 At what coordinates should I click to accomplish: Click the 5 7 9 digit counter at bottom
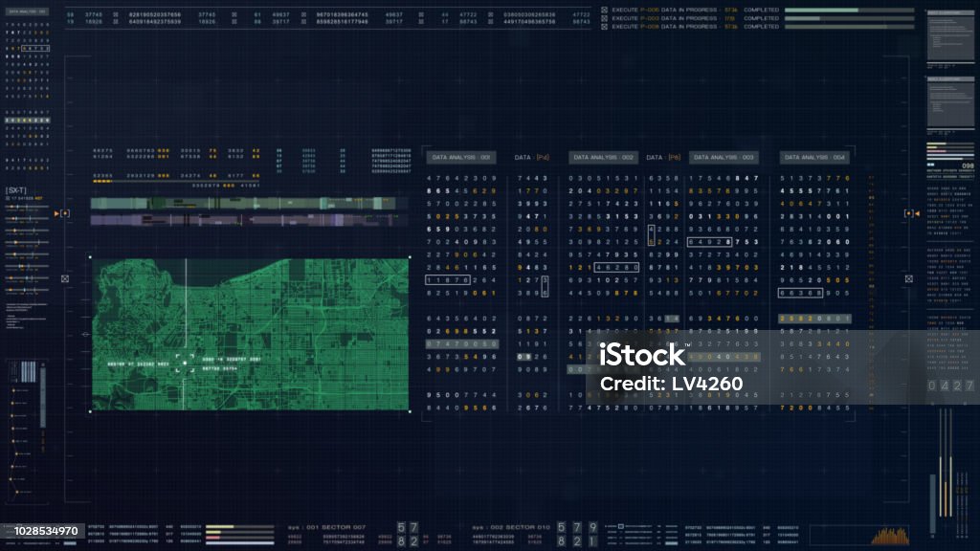coord(577,528)
